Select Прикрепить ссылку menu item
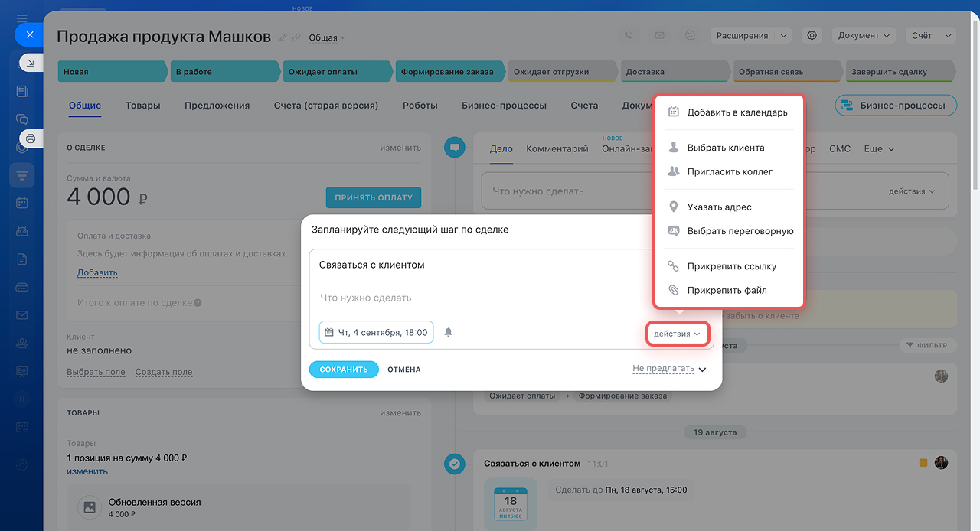 pos(728,267)
